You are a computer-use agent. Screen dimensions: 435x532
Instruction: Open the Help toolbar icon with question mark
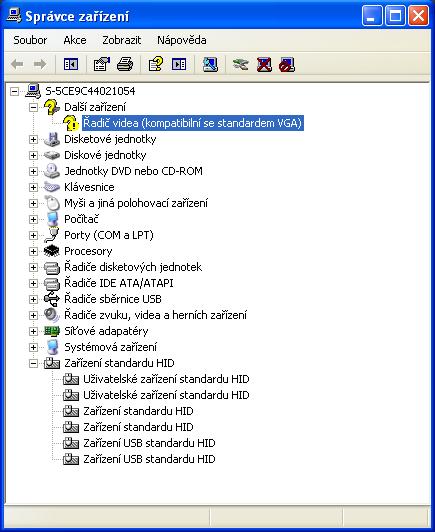[x=156, y=64]
